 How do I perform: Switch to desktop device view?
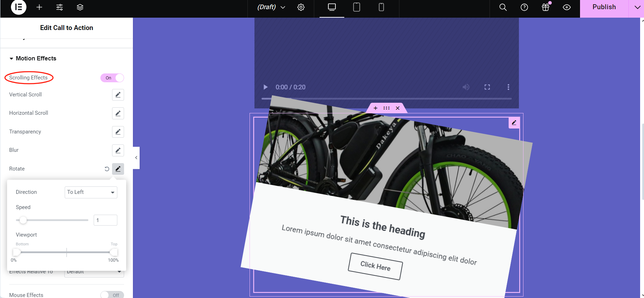click(x=332, y=7)
